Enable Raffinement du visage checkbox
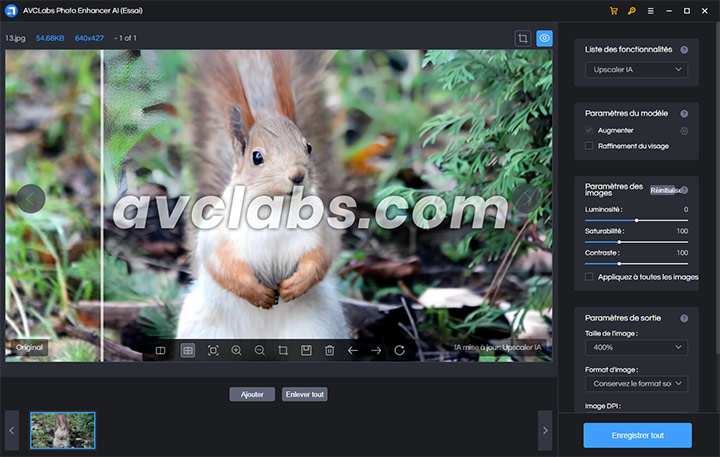This screenshot has width=720, height=457. (x=589, y=146)
